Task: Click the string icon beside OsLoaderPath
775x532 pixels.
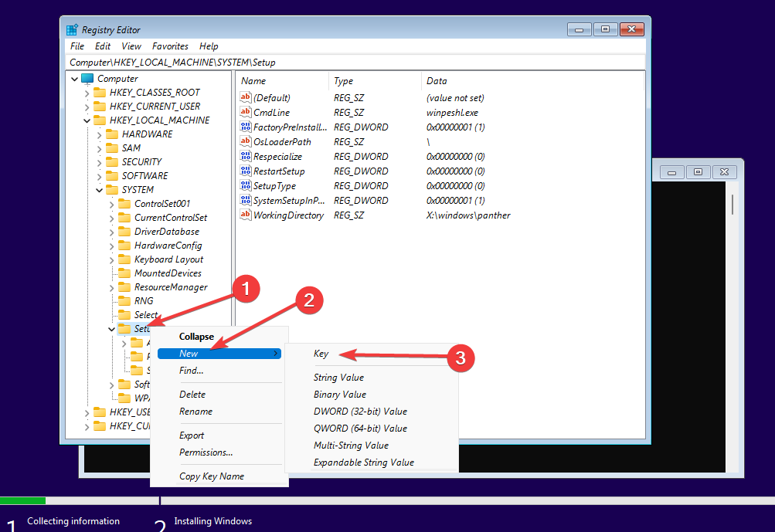Action: [x=246, y=141]
